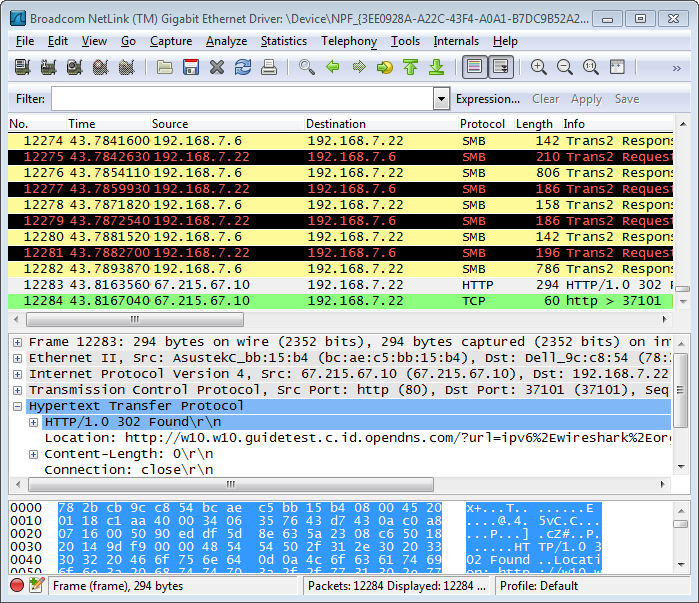Image resolution: width=699 pixels, height=603 pixels.
Task: Expand Frame 12283 details
Action: click(17, 342)
